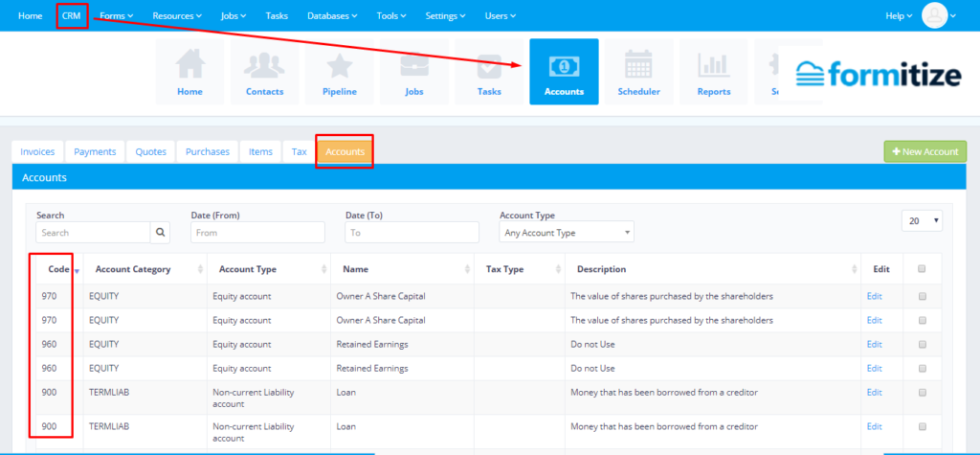Screen dimensions: 980x455
Task: Open the Reports bar chart icon tile
Action: 713,72
